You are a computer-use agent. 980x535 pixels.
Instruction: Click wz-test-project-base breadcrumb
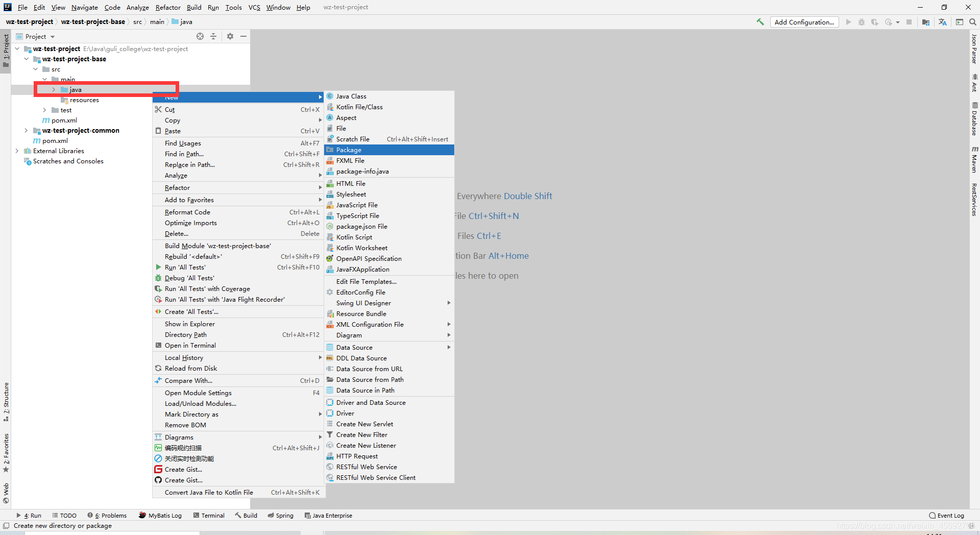click(x=93, y=22)
